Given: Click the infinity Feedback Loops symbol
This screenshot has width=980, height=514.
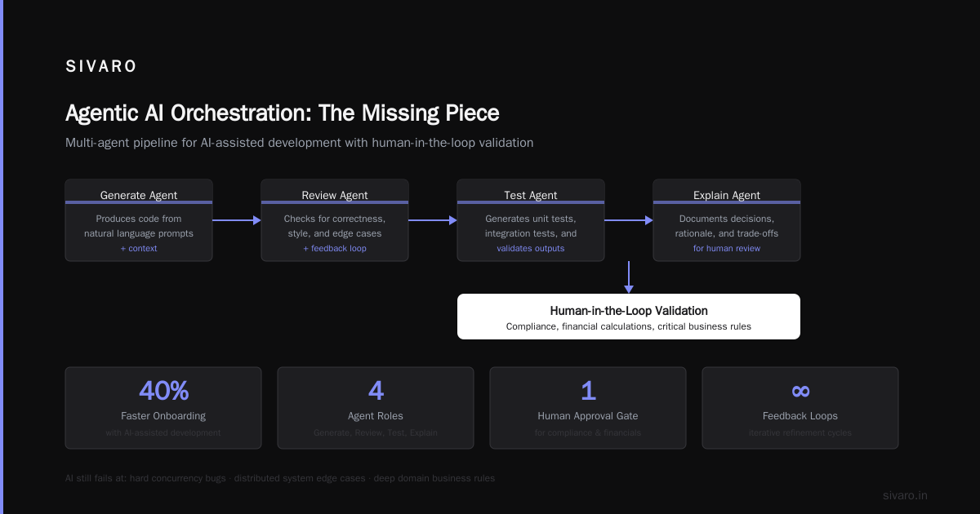Looking at the screenshot, I should pyautogui.click(x=800, y=391).
